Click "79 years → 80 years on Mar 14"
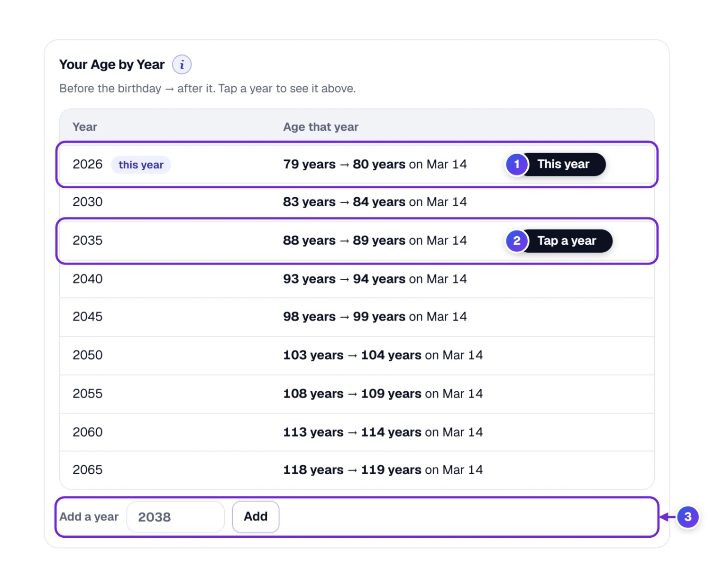 [x=375, y=165]
